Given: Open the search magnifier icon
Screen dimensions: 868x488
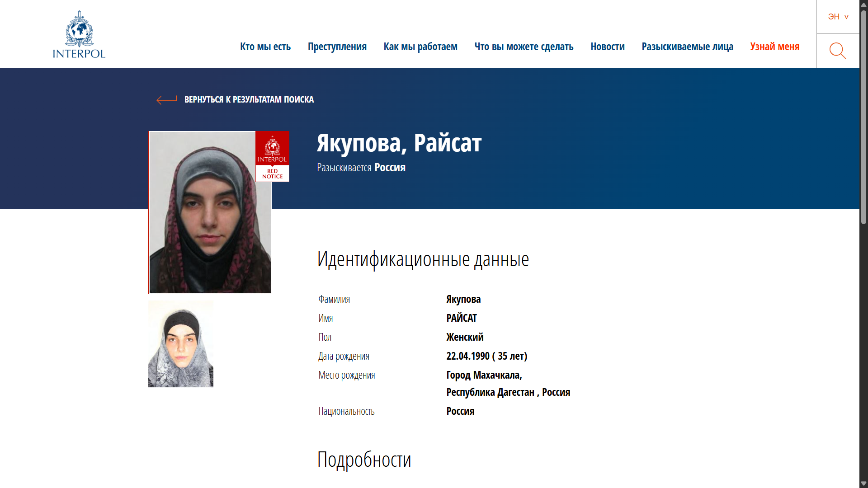Looking at the screenshot, I should (x=837, y=51).
